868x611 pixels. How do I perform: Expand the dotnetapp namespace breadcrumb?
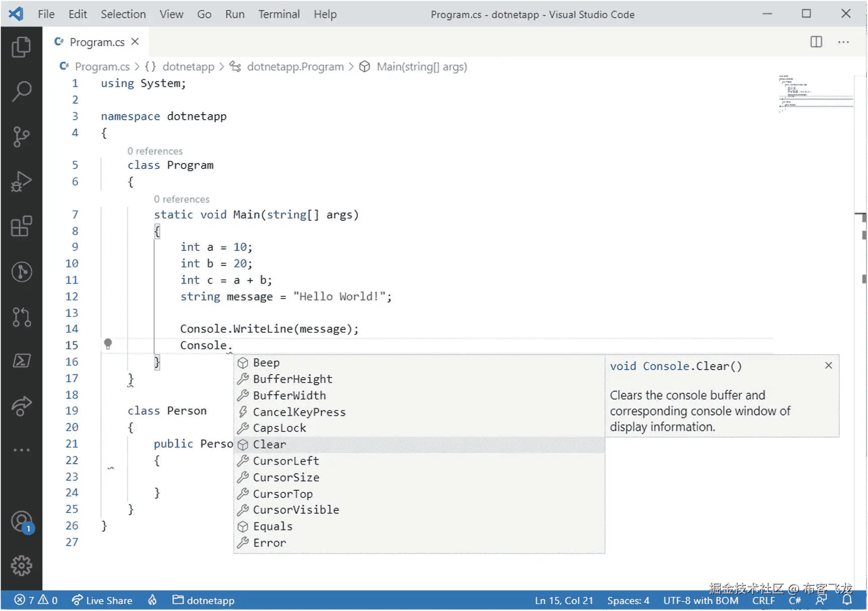(188, 66)
